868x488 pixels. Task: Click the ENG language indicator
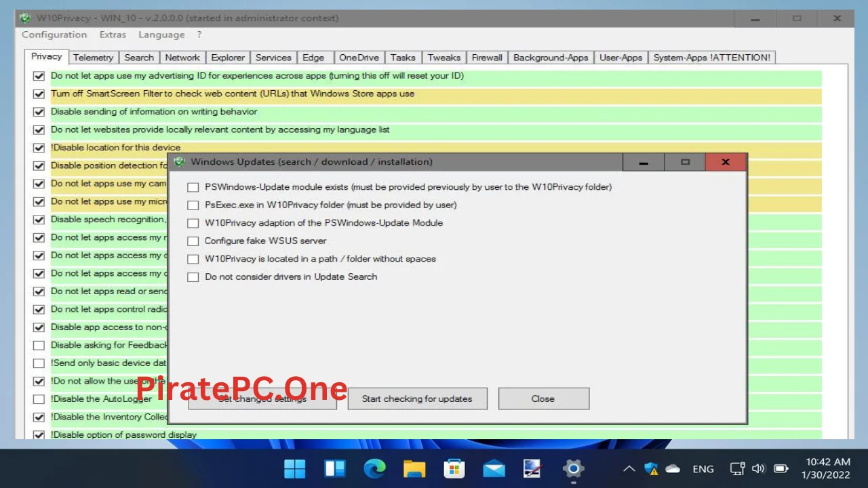tap(703, 468)
